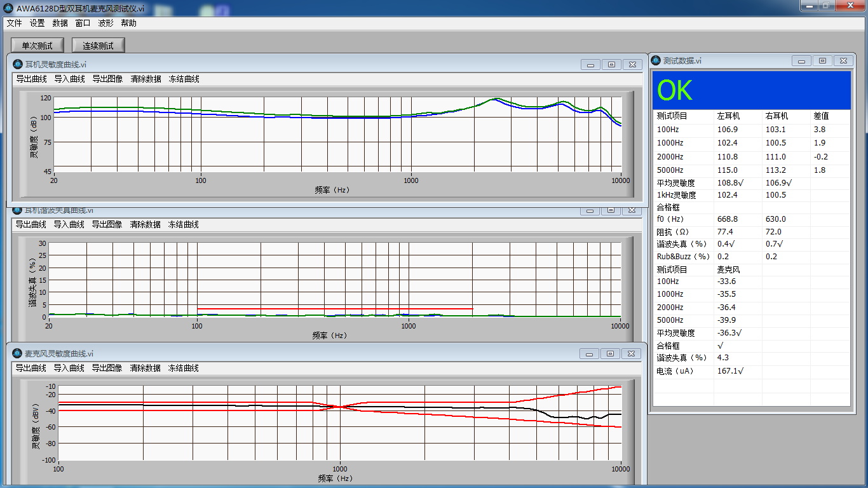Click 冻结曲线 in the harmonic distortion window
The height and width of the screenshot is (488, 868).
[x=183, y=224]
